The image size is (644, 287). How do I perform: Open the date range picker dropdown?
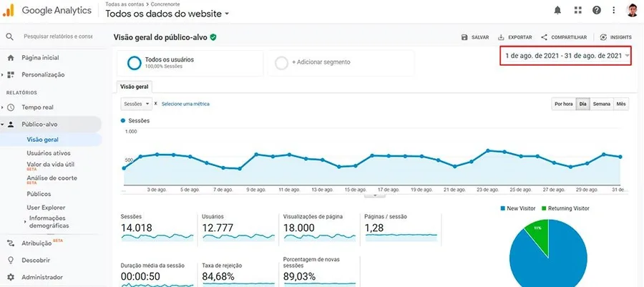tap(627, 56)
